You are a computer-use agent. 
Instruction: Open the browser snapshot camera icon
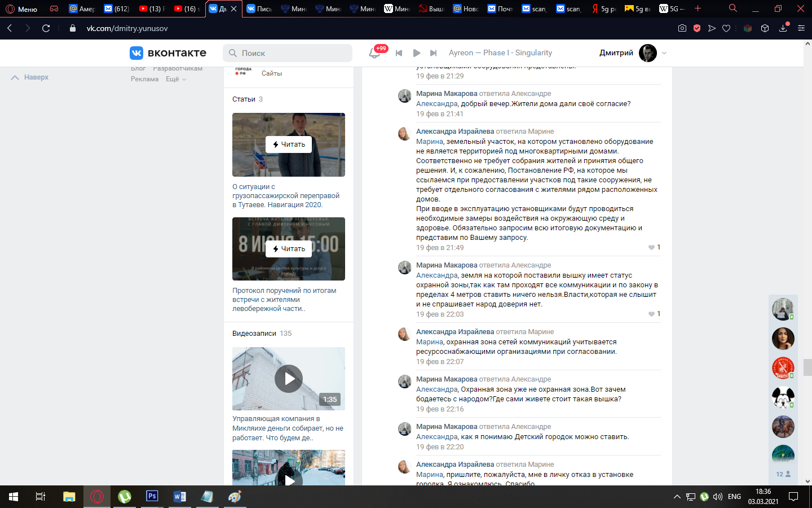(682, 28)
